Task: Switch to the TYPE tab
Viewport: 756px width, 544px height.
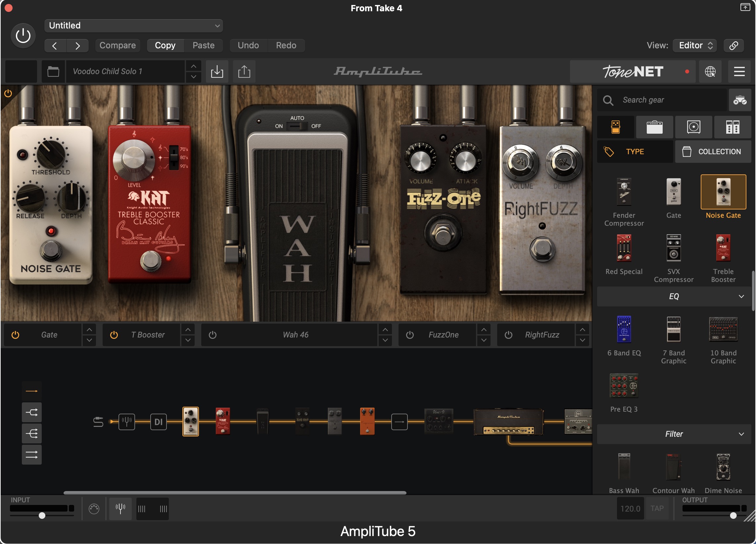Action: [635, 152]
